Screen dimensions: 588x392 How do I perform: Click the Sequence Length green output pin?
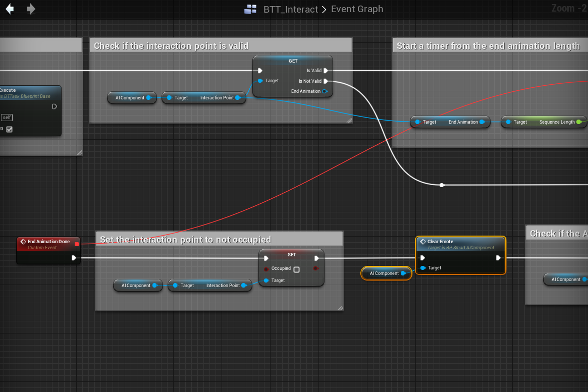point(578,122)
